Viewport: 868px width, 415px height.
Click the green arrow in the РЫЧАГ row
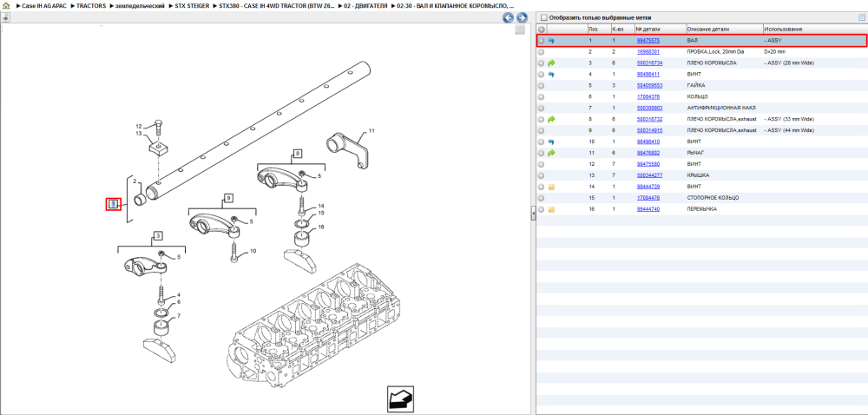pyautogui.click(x=551, y=153)
